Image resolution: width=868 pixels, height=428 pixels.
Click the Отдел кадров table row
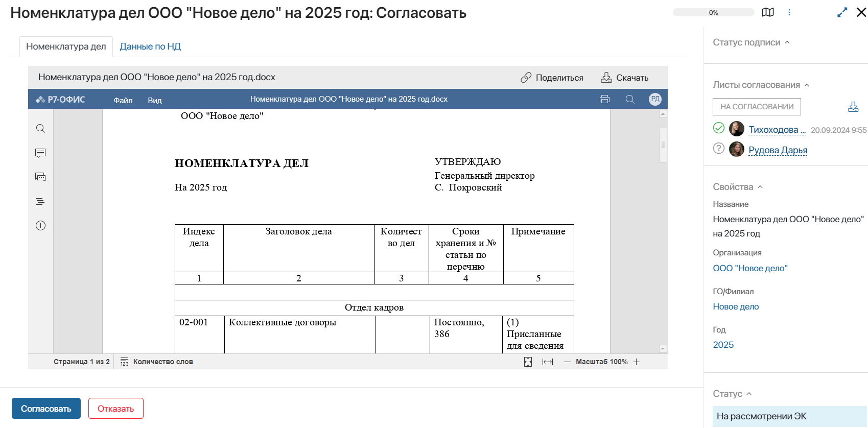click(x=374, y=307)
